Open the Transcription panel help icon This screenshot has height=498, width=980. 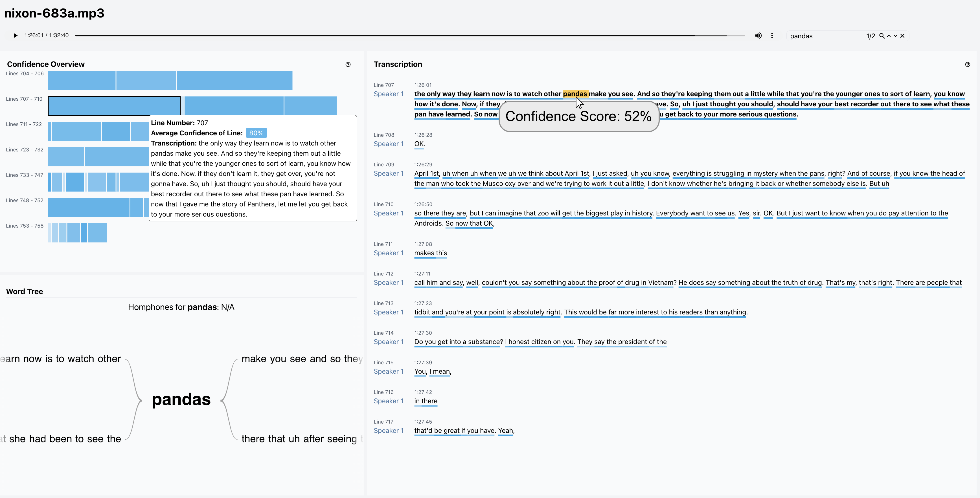click(968, 64)
